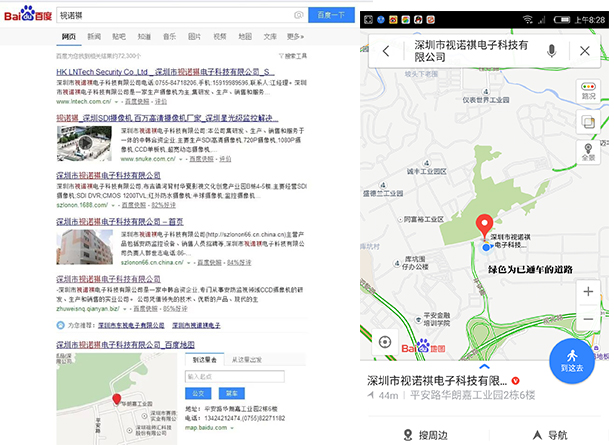614x445 pixels.
Task: Open the first 为您推荐 suggestion link
Action: [131, 326]
